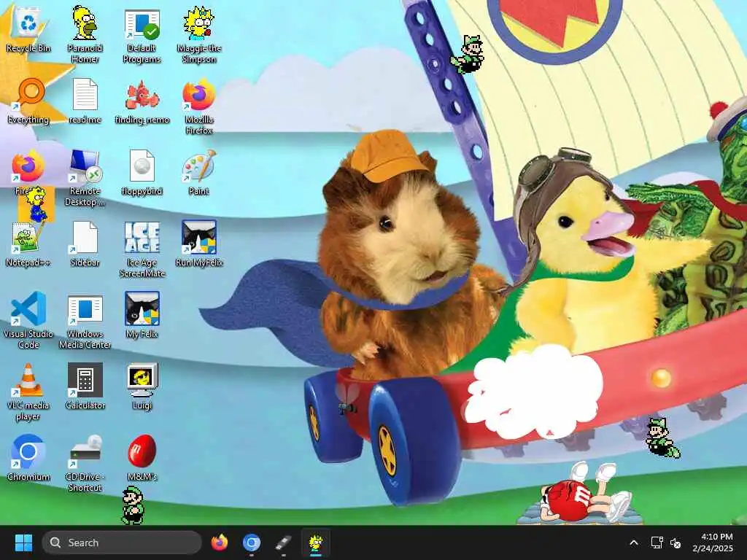Select the Maggie the Simpson desktop icon
Viewport: 747px width, 560px height.
199,34
